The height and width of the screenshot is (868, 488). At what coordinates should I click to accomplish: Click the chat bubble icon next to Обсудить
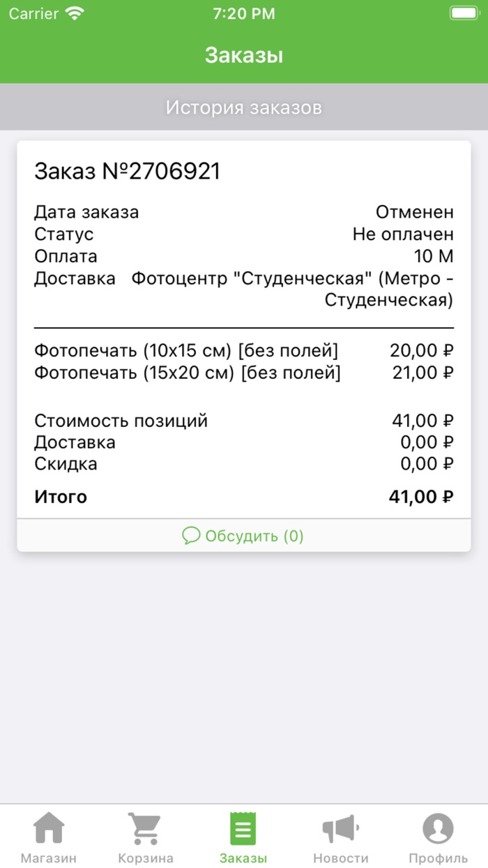click(x=192, y=537)
